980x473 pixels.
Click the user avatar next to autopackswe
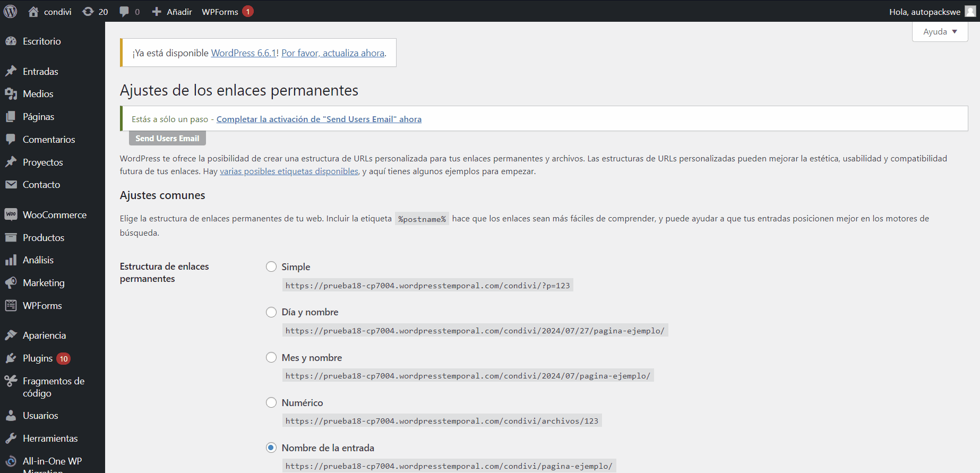[x=970, y=11]
